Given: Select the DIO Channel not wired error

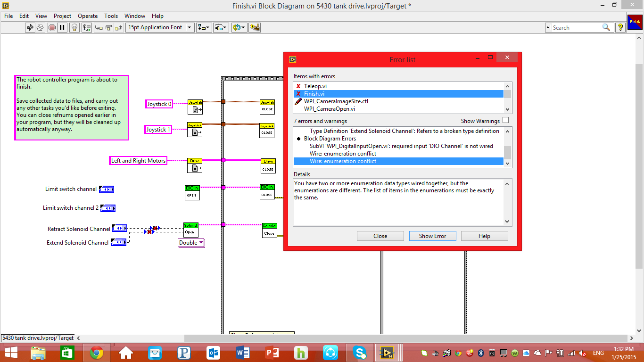Looking at the screenshot, I should [401, 146].
